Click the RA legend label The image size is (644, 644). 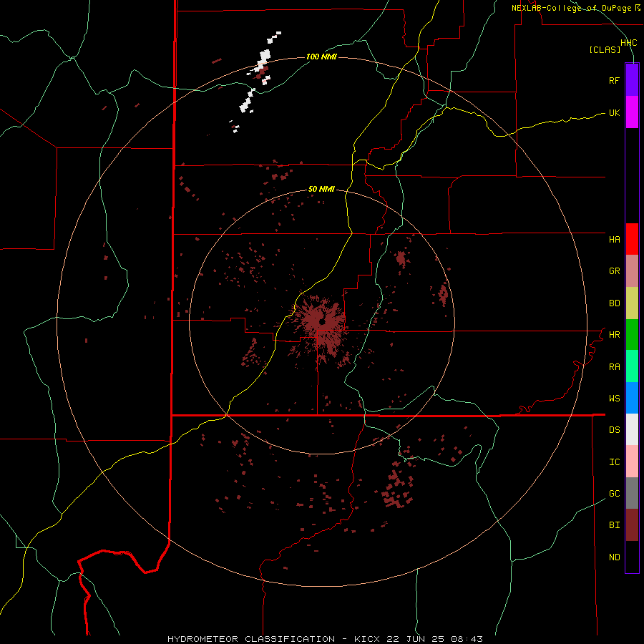pos(614,367)
